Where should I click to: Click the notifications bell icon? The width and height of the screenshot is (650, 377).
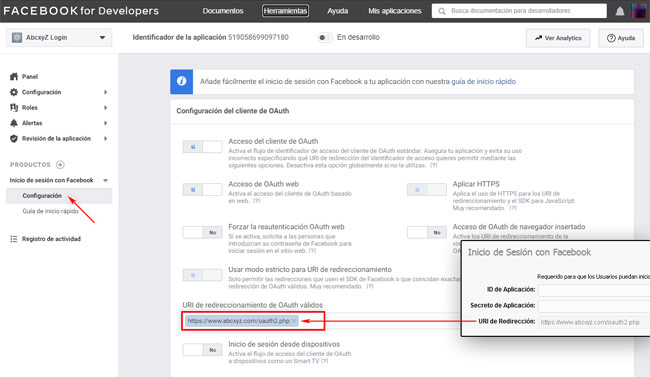[620, 11]
